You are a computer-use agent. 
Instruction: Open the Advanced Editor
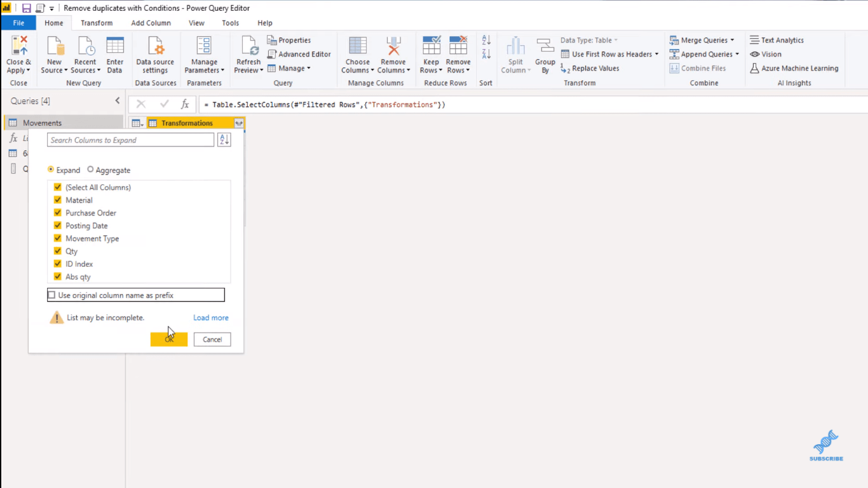click(299, 54)
